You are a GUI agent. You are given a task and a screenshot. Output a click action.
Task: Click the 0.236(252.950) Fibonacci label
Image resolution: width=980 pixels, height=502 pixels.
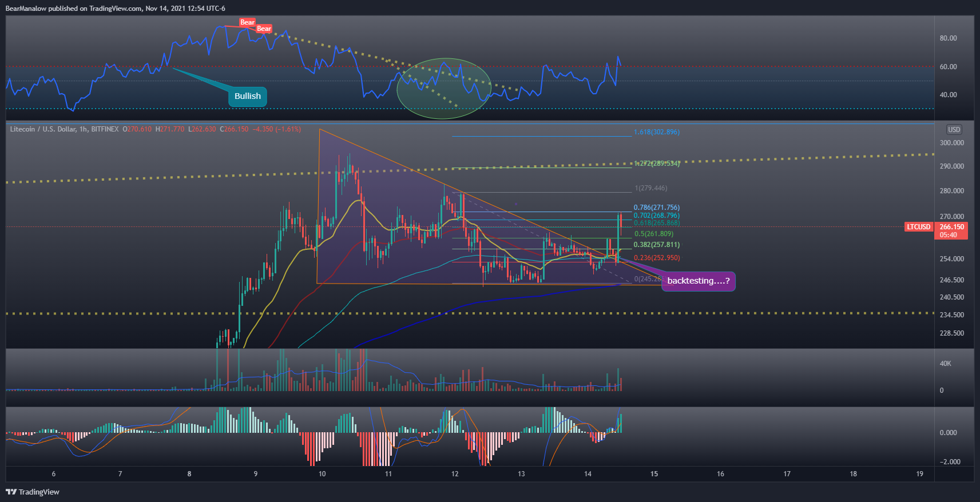(x=657, y=258)
